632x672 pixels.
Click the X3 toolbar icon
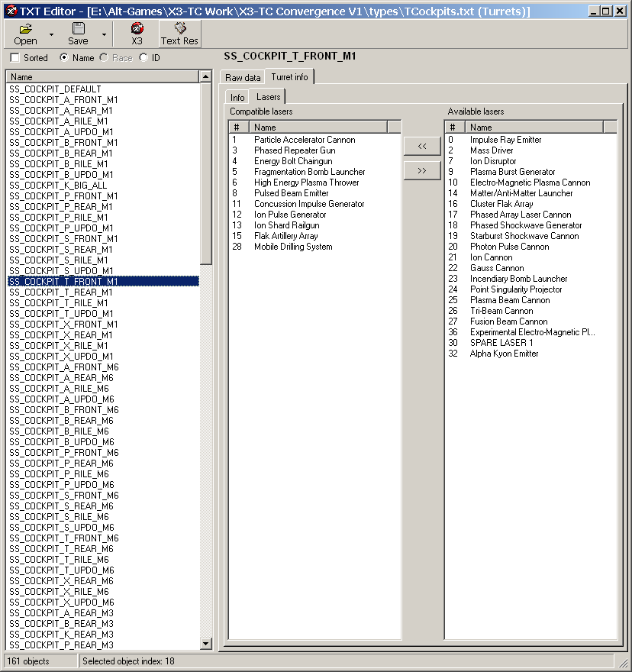[137, 29]
